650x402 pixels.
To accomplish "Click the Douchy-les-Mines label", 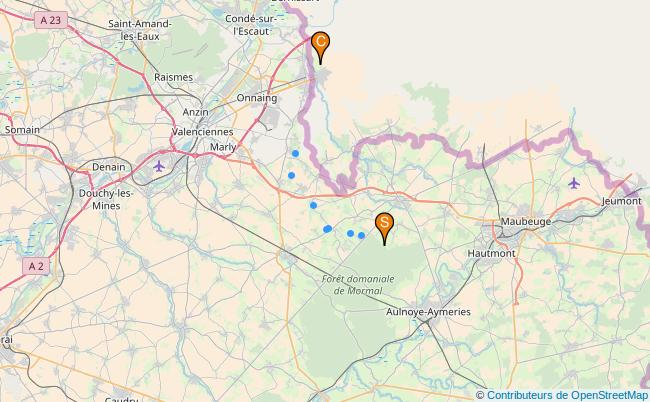I will 106,199.
